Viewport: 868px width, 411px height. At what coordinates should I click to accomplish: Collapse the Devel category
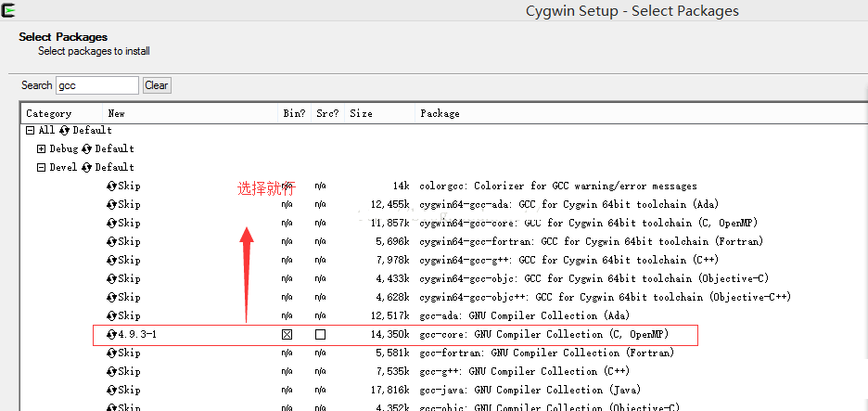pyautogui.click(x=41, y=167)
